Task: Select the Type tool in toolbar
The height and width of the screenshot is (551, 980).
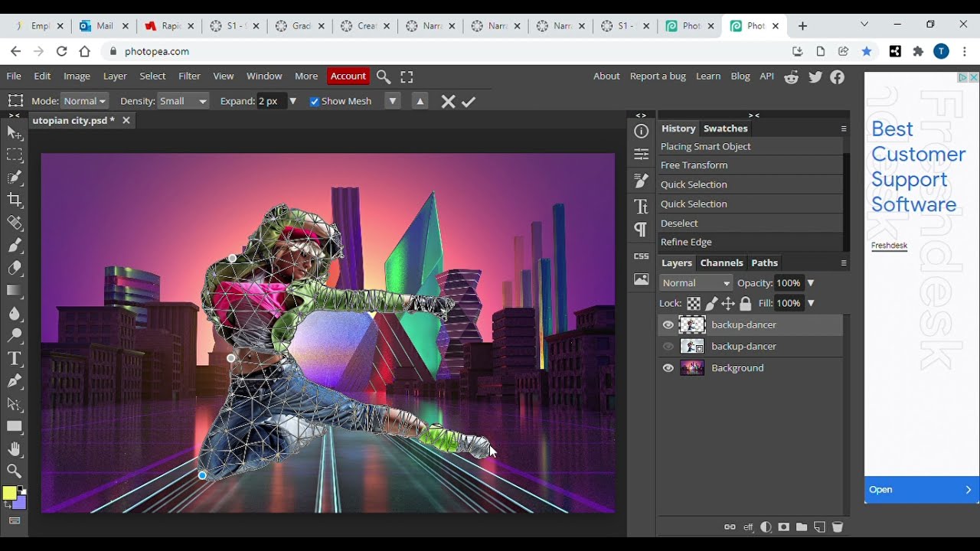Action: pos(15,358)
